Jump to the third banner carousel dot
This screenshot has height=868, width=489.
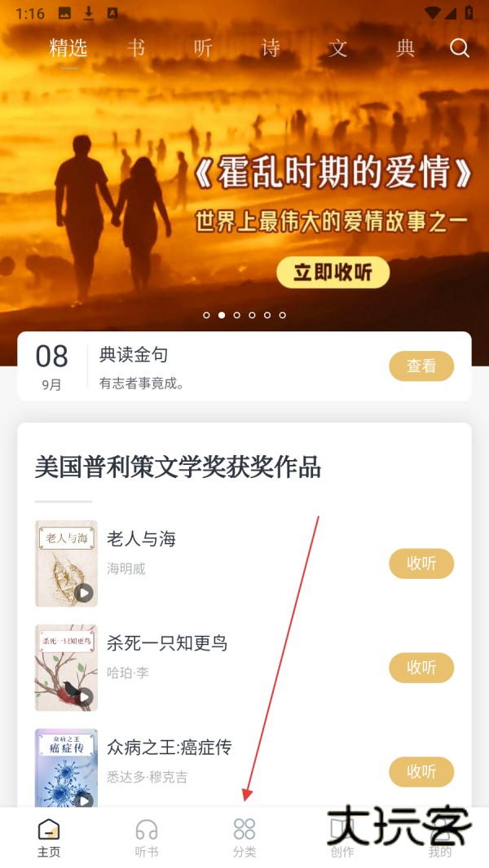237,315
